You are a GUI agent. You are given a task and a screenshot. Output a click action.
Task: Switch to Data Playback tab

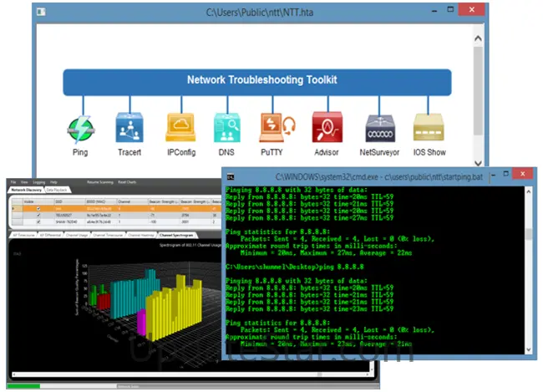click(57, 190)
